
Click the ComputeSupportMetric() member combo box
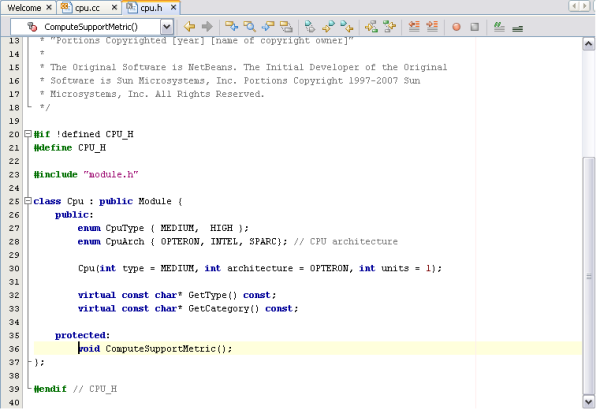point(92,27)
